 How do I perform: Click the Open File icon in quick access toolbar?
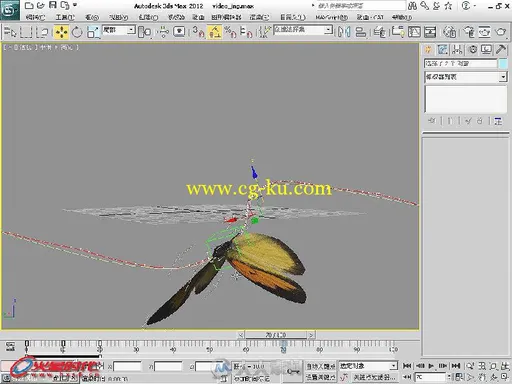pos(41,5)
